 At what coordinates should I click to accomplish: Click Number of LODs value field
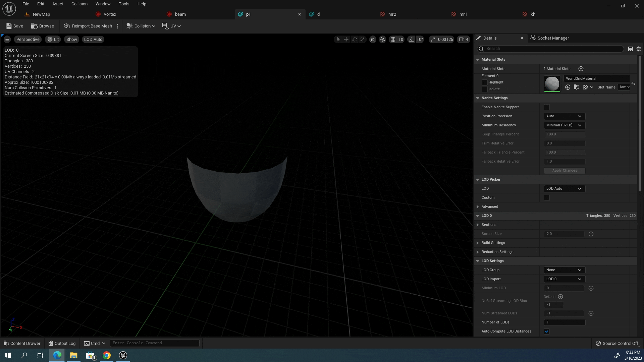pos(565,322)
